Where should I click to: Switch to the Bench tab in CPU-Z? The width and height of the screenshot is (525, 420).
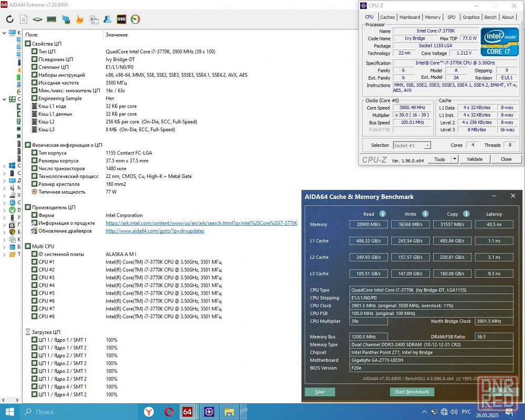[x=490, y=17]
